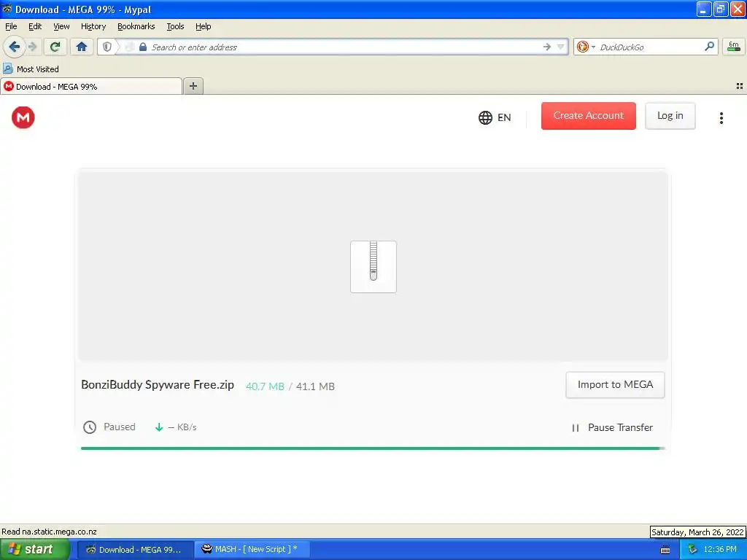Open the Edit menu
The width and height of the screenshot is (747, 560).
[x=35, y=26]
